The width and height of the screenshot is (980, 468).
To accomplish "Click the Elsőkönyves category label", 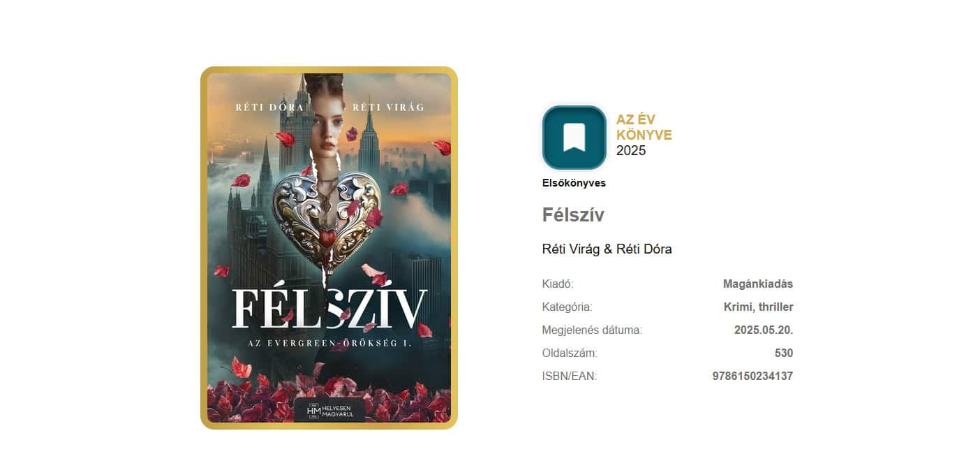I will pos(574,184).
